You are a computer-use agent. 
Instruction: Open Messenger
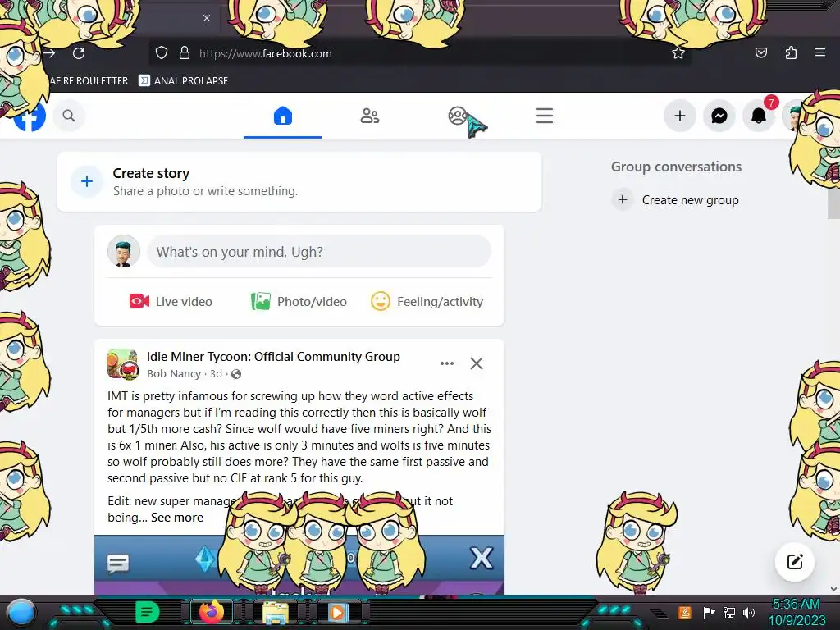[719, 116]
